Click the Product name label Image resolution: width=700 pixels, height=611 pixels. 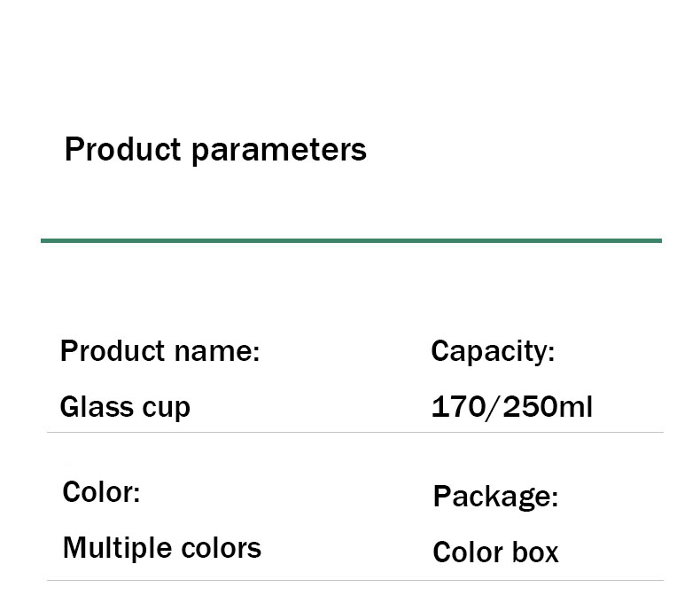pyautogui.click(x=160, y=351)
